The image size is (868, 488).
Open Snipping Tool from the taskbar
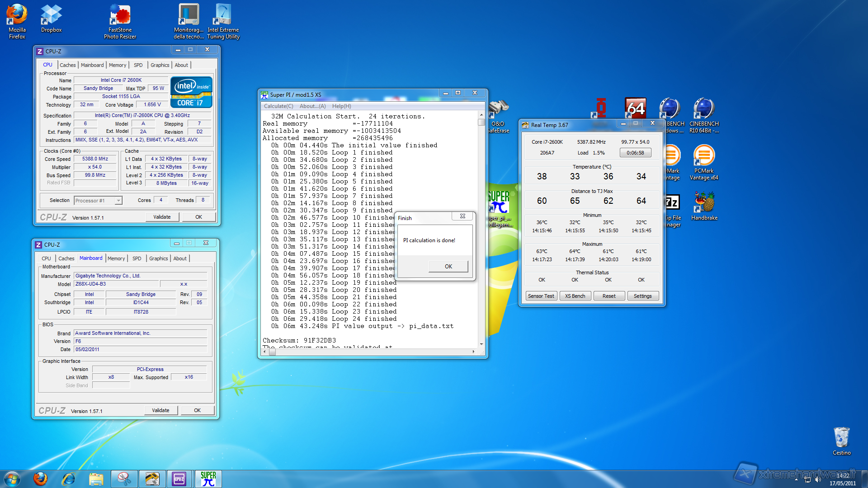point(124,479)
